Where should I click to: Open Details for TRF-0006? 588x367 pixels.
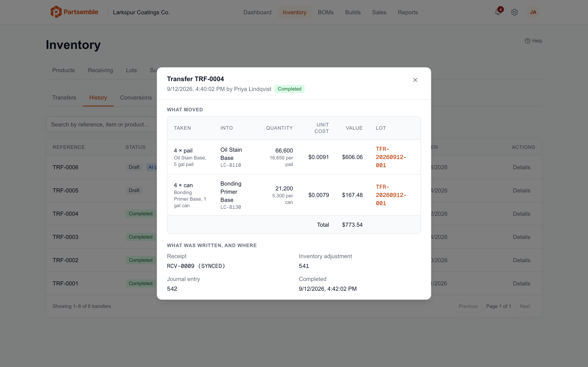pos(521,167)
